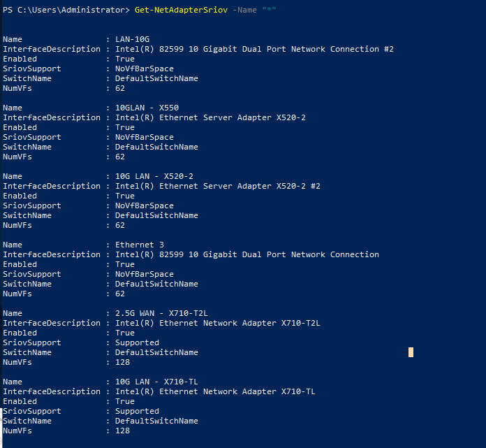
Task: Click the light block cursor in the console
Action: 411,352
